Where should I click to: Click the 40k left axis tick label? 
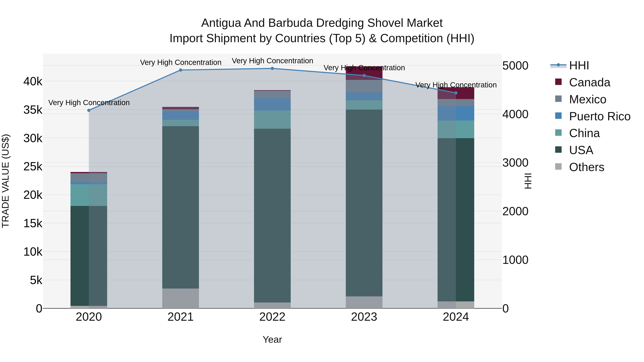33,82
